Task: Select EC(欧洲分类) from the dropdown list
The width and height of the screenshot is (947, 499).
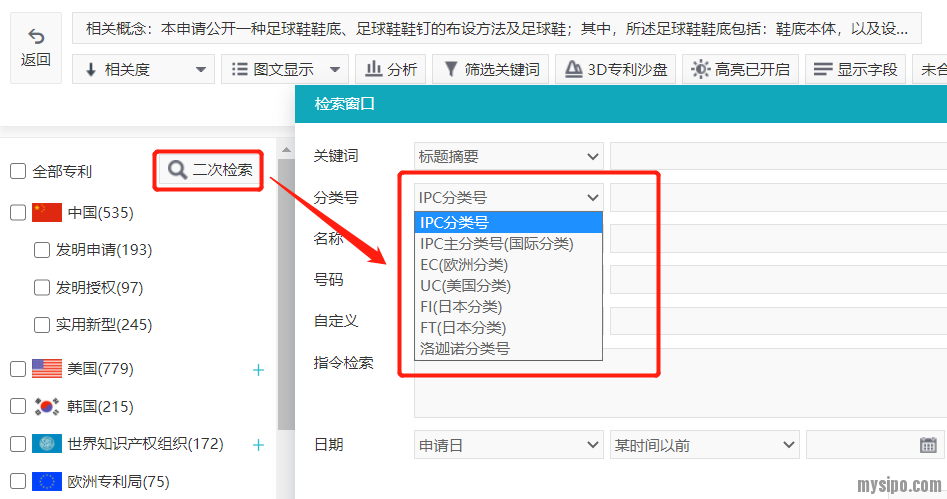Action: (464, 265)
